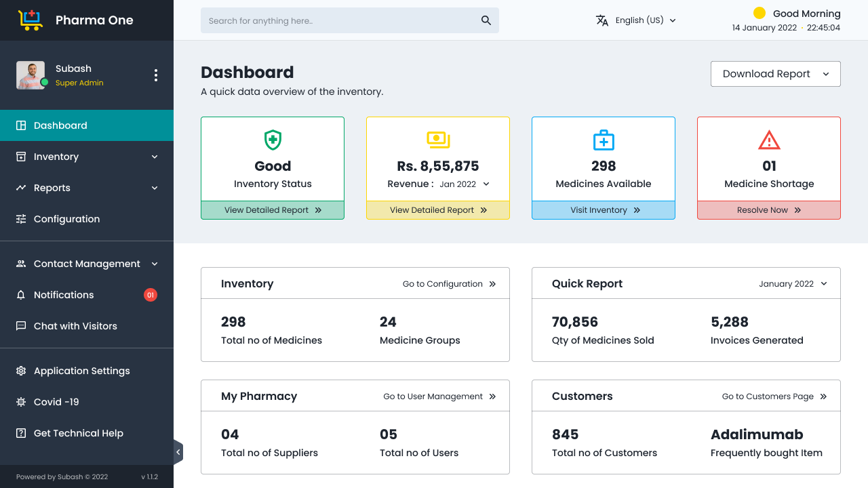The image size is (868, 488).
Task: Click the Application Settings gear icon
Action: [21, 371]
